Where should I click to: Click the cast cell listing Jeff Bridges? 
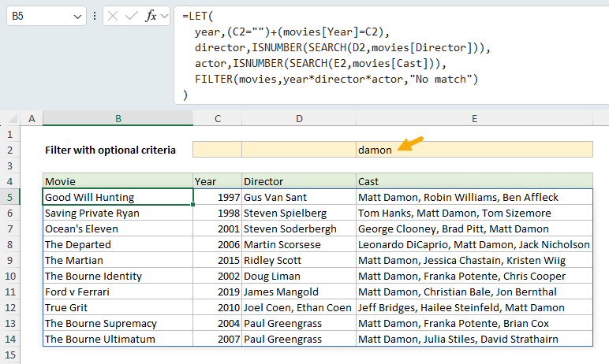click(x=474, y=307)
